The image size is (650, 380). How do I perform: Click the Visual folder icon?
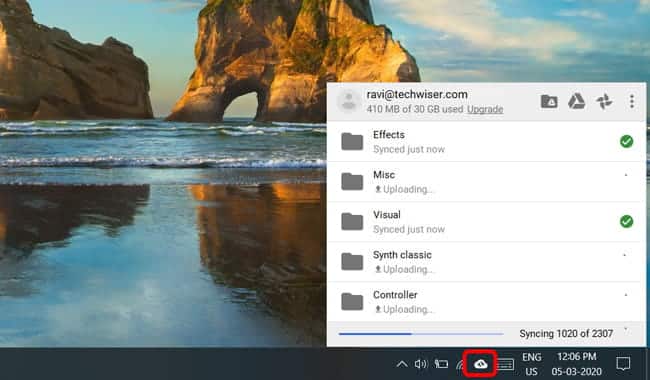352,222
